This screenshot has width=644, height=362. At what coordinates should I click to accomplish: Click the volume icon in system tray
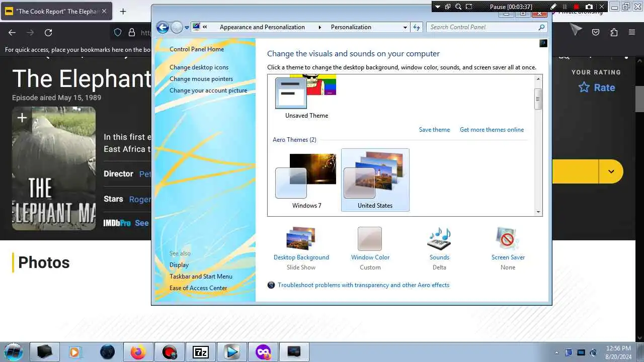(x=594, y=352)
